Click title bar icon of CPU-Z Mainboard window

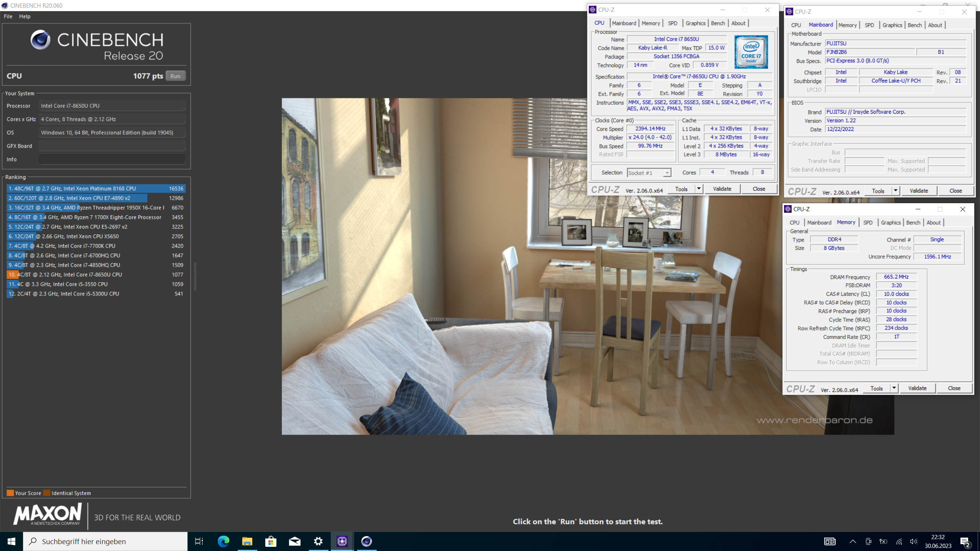click(789, 11)
